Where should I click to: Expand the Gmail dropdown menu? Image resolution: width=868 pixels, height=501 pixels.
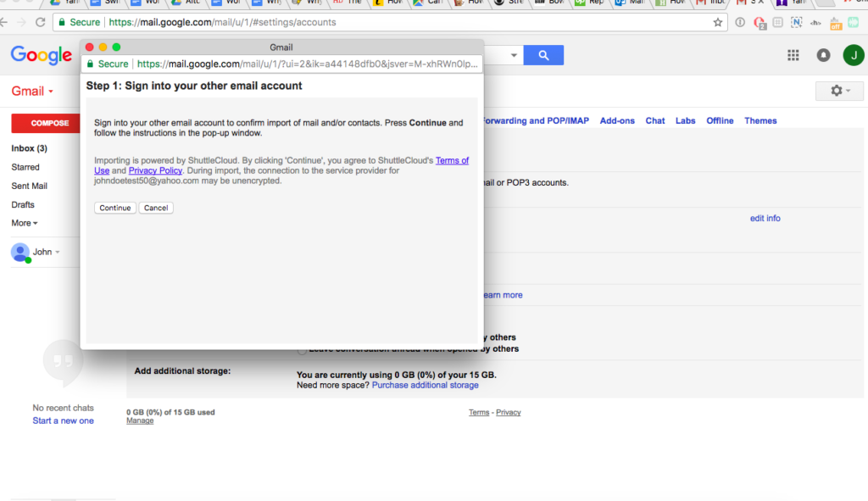[x=32, y=91]
